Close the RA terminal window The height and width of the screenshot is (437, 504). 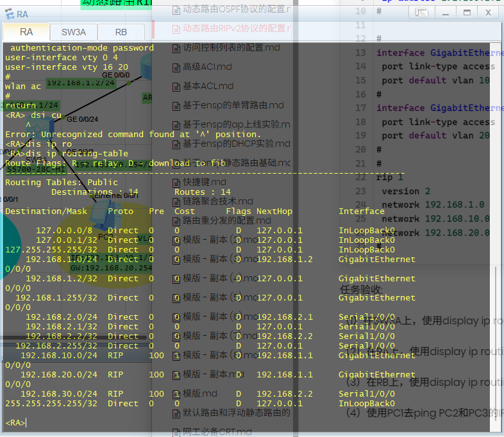pos(488,13)
